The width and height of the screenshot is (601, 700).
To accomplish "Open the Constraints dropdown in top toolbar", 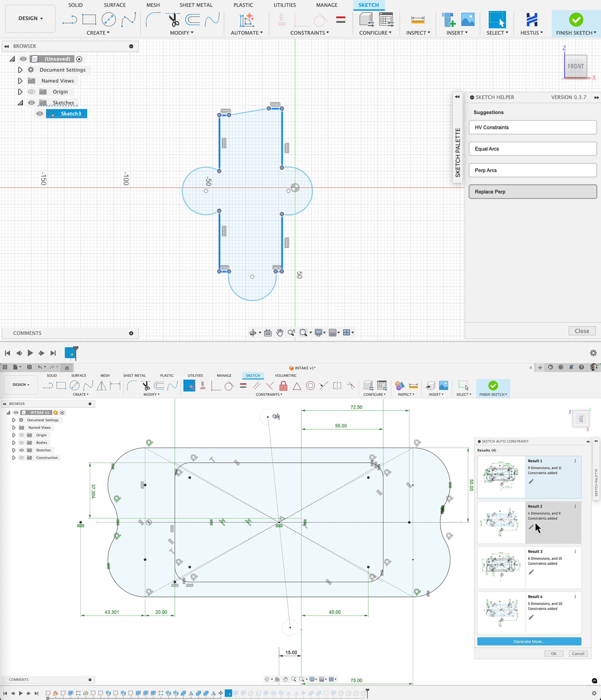I will 309,33.
